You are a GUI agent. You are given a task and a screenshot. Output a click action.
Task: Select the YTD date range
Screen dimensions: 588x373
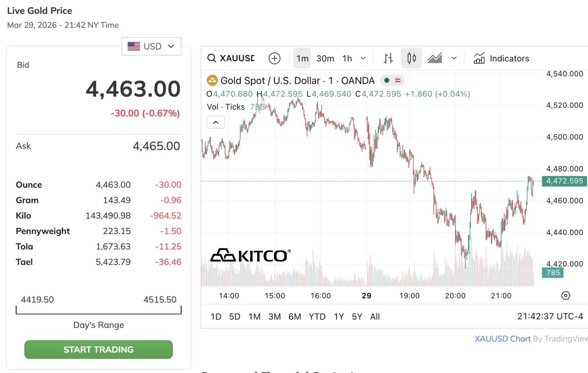[x=317, y=316]
